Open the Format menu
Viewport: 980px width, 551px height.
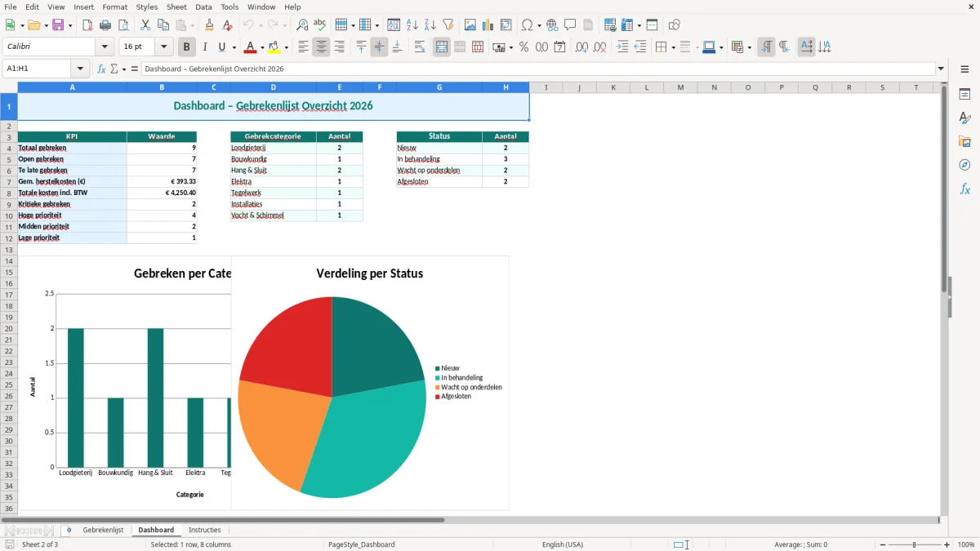(x=115, y=7)
